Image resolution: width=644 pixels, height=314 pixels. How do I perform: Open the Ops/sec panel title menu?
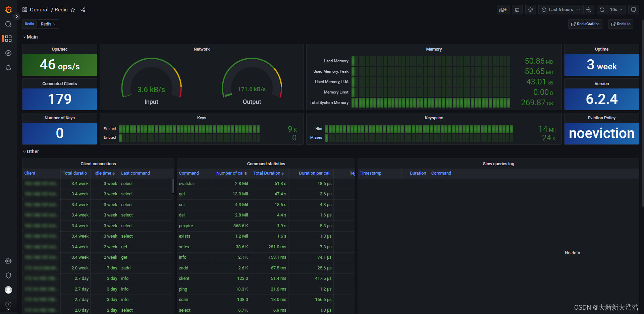pos(60,49)
